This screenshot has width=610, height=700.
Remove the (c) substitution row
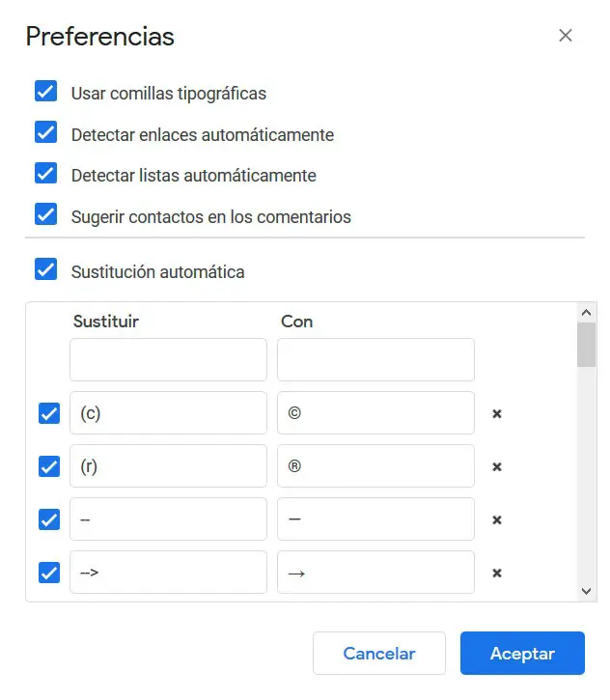[497, 413]
